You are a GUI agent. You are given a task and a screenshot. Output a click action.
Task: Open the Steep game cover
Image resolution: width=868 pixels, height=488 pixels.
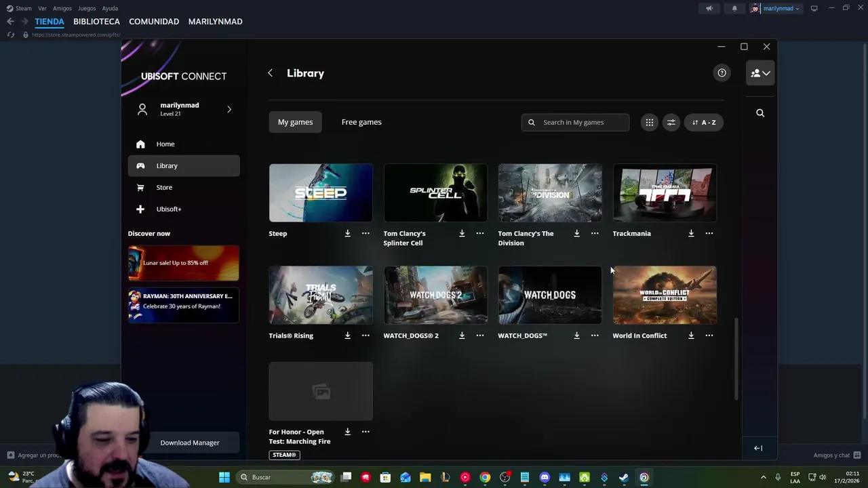(321, 192)
